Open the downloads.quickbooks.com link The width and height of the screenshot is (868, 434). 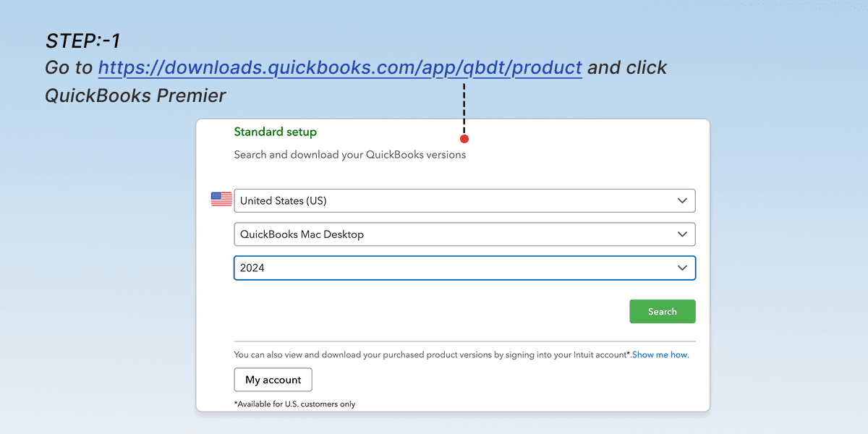[340, 68]
